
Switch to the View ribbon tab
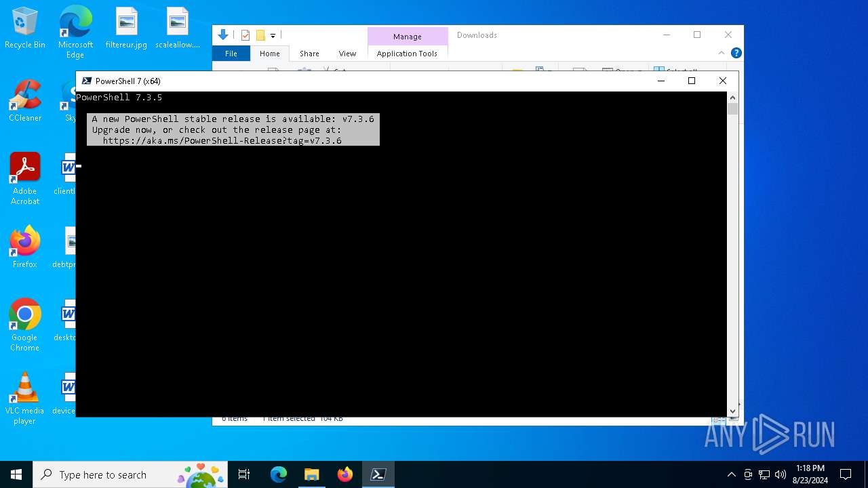point(347,54)
